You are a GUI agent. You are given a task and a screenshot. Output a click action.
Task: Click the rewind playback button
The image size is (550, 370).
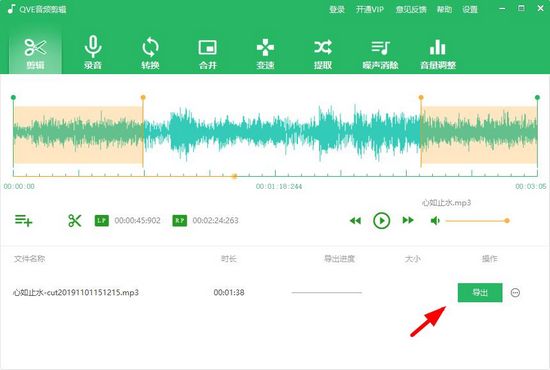pyautogui.click(x=355, y=221)
